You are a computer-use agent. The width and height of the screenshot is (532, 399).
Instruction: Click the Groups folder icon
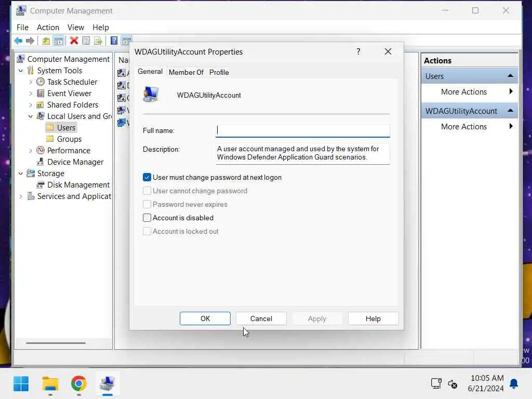[x=50, y=139]
